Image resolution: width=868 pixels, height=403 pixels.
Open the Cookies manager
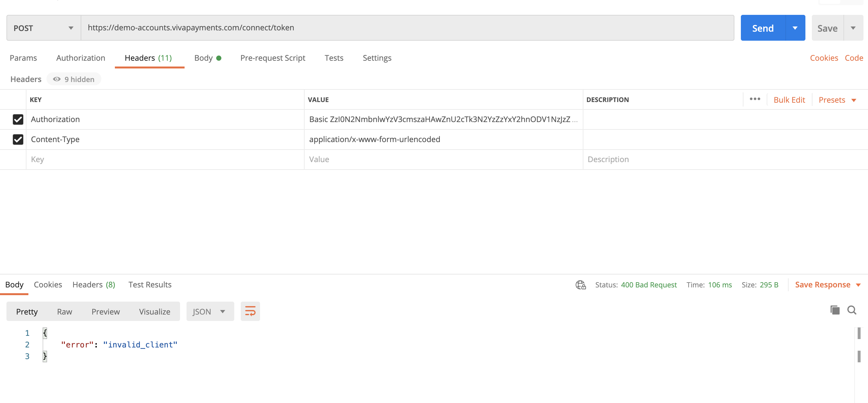[x=824, y=58]
